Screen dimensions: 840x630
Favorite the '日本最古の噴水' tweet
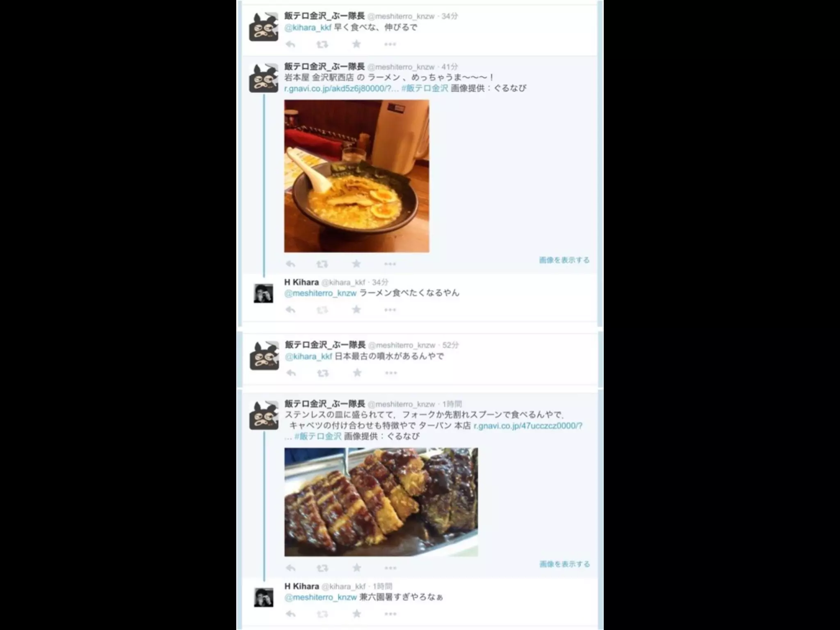click(357, 372)
